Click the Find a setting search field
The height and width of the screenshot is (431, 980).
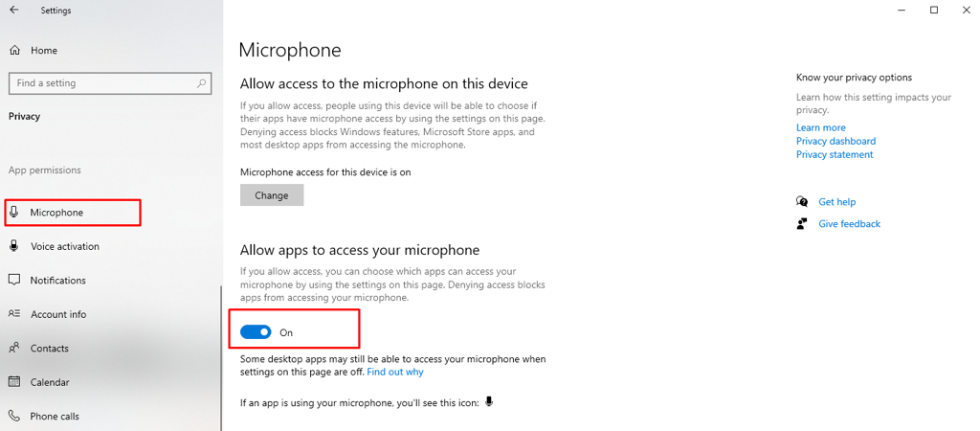(111, 82)
